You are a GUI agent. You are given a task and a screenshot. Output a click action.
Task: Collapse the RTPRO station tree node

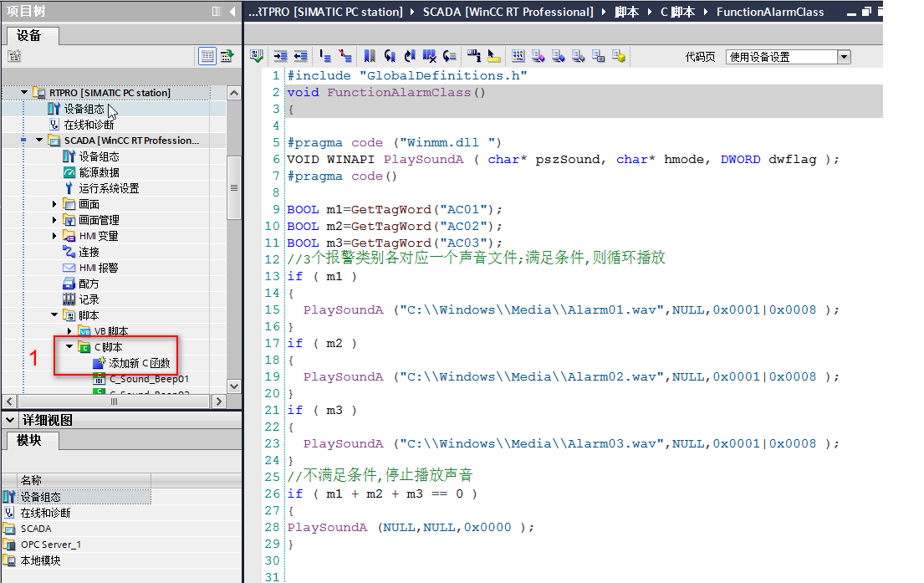(24, 92)
